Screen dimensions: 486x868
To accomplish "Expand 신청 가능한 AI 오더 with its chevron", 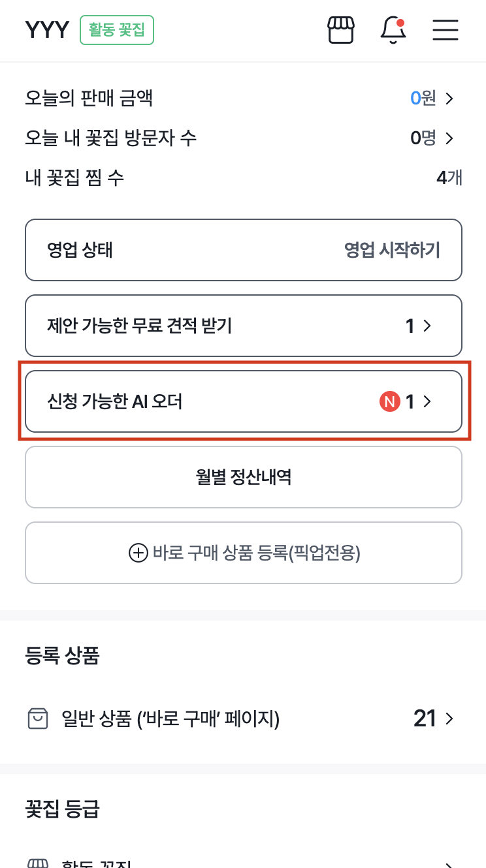I will click(427, 401).
